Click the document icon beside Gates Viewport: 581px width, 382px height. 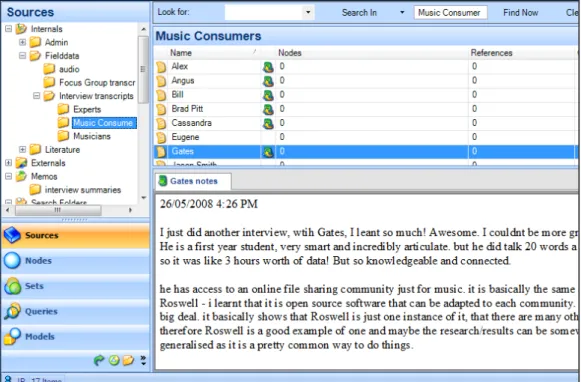tap(161, 152)
